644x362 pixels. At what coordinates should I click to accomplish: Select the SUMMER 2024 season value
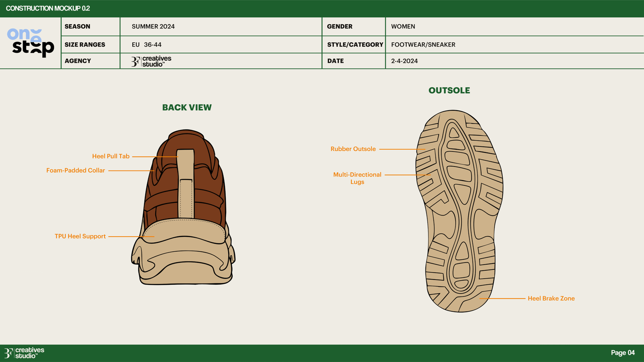pyautogui.click(x=153, y=27)
